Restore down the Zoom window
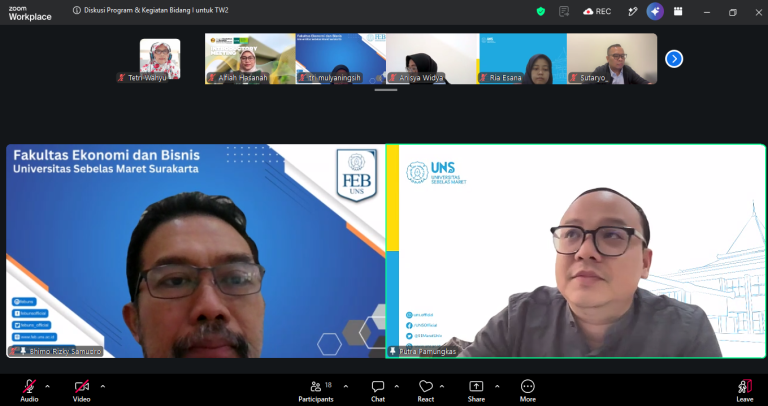The height and width of the screenshot is (406, 768). click(x=733, y=12)
